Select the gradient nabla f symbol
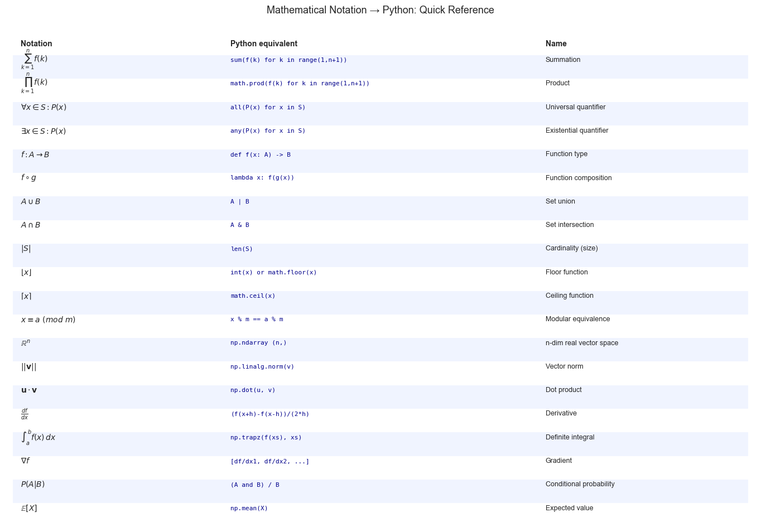761x532 pixels. click(25, 461)
